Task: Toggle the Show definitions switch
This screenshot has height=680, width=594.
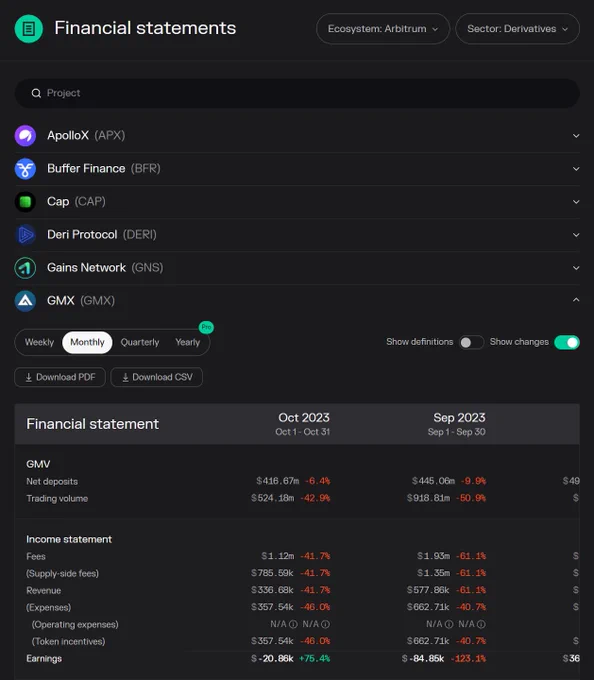Action: click(x=471, y=342)
